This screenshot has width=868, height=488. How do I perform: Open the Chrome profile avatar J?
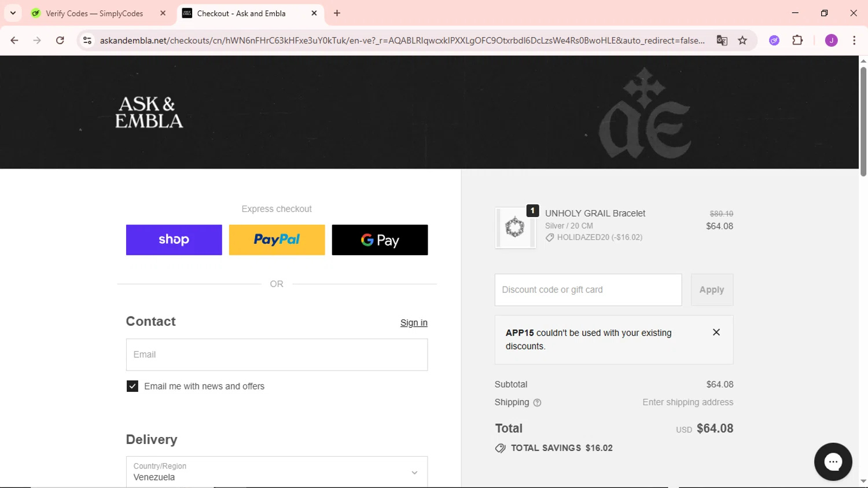831,41
